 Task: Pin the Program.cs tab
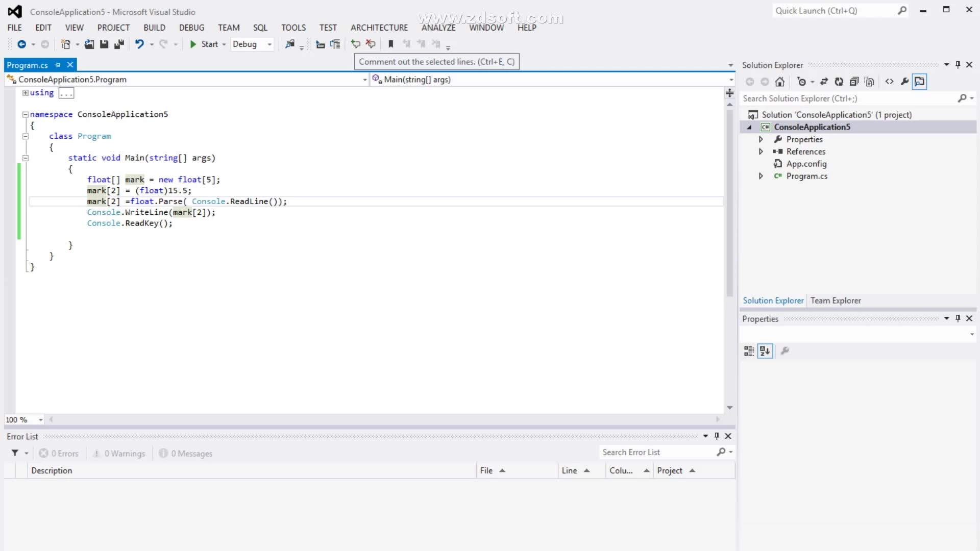point(58,65)
